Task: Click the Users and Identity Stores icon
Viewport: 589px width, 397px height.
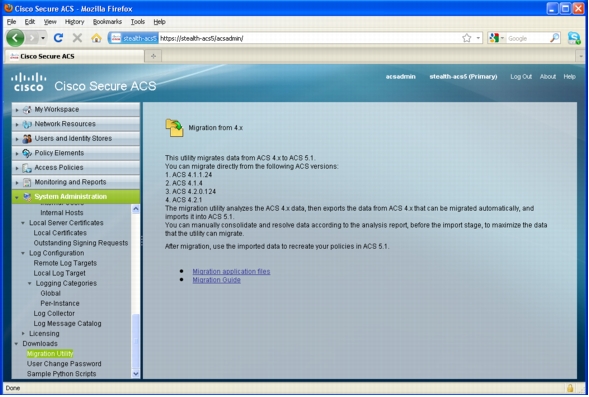Action: click(27, 139)
